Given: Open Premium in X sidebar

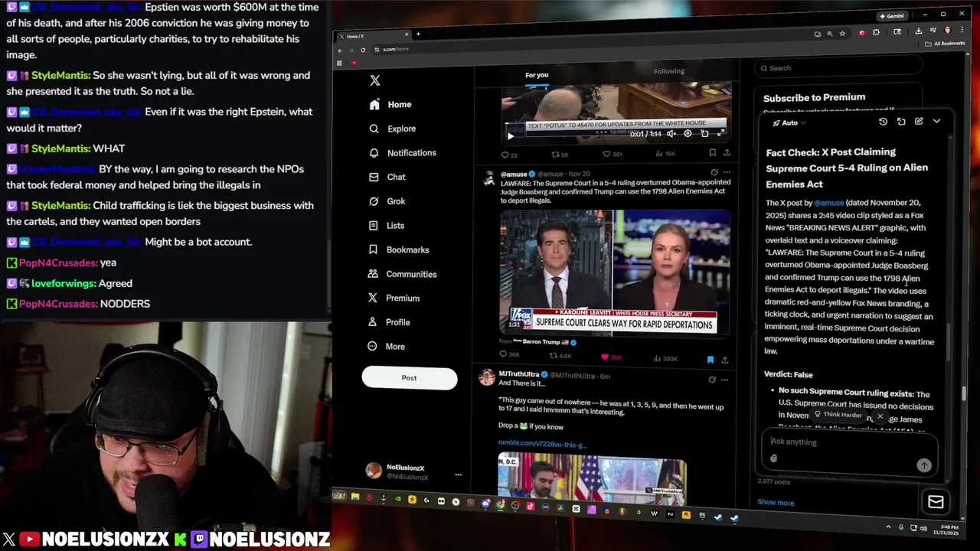Looking at the screenshot, I should (x=394, y=298).
